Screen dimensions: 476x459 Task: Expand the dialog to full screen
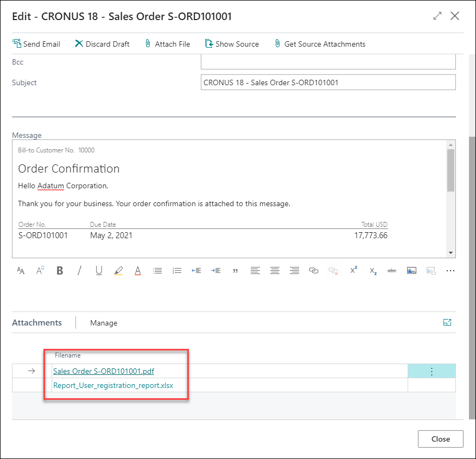(437, 16)
